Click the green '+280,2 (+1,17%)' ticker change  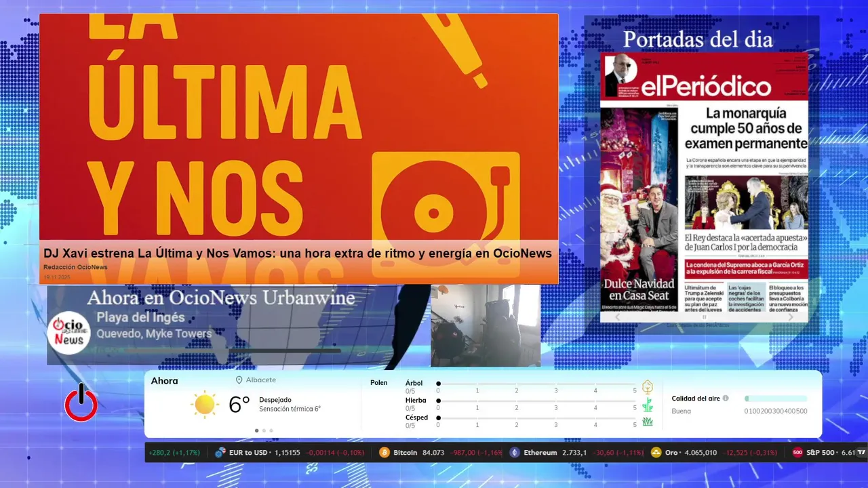pyautogui.click(x=175, y=453)
